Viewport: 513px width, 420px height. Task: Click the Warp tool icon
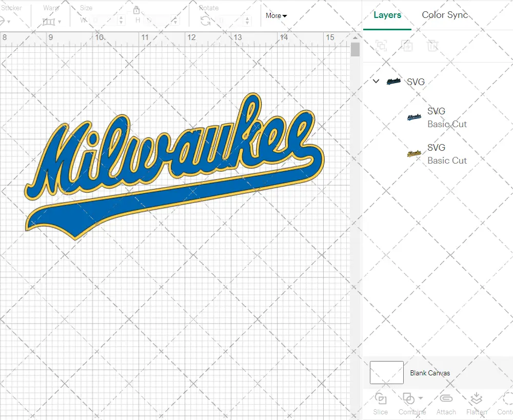[49, 22]
